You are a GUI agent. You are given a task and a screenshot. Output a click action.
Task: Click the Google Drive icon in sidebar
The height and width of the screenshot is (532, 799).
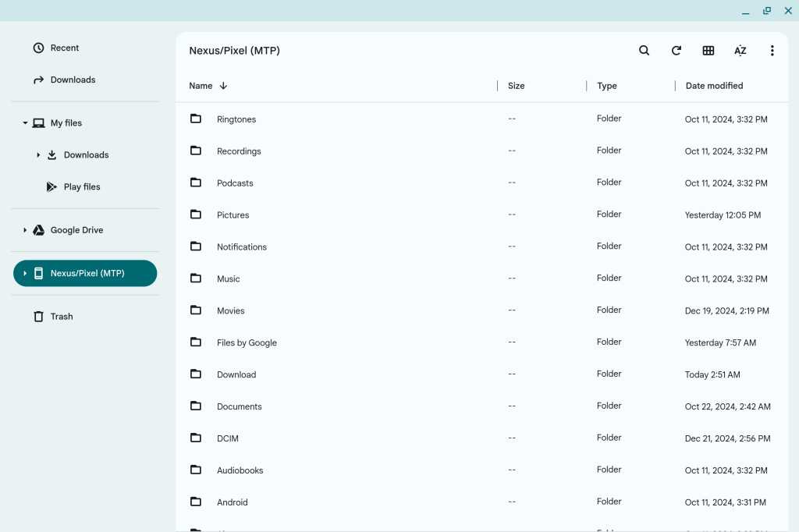click(x=39, y=230)
